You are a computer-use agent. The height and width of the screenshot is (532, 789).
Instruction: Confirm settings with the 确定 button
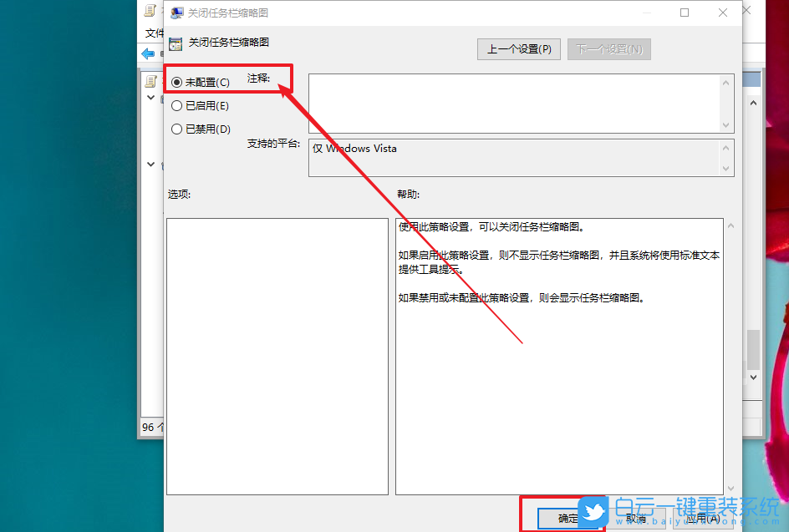[569, 518]
